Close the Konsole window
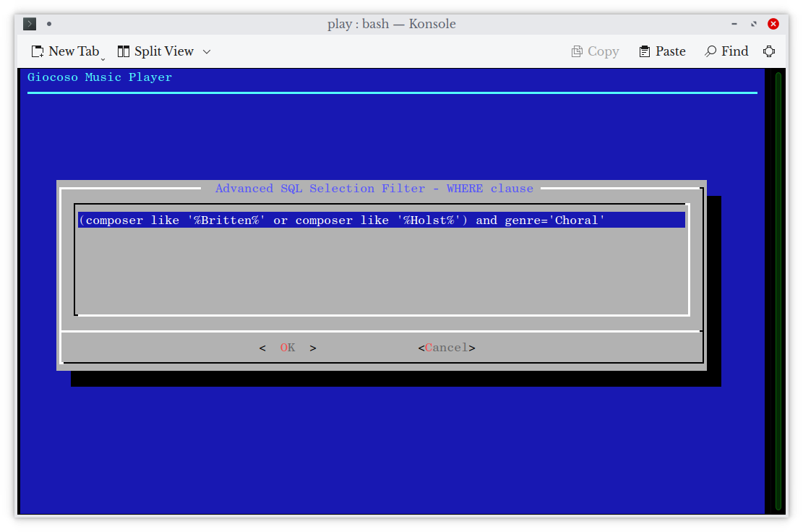Screen dimensions: 803x532 pyautogui.click(x=773, y=24)
